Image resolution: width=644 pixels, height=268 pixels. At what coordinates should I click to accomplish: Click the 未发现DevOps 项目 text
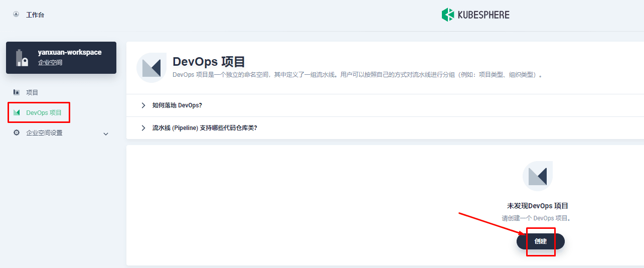pos(538,206)
